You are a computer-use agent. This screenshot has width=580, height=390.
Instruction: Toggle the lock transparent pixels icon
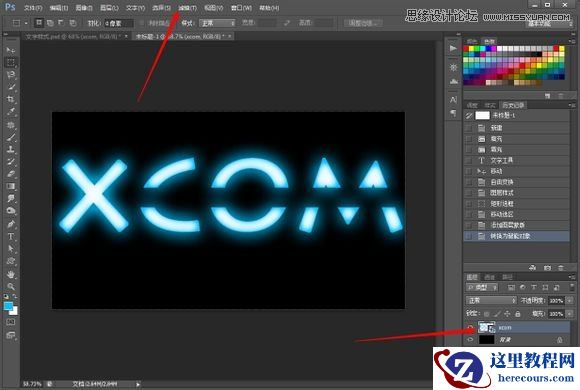click(487, 314)
